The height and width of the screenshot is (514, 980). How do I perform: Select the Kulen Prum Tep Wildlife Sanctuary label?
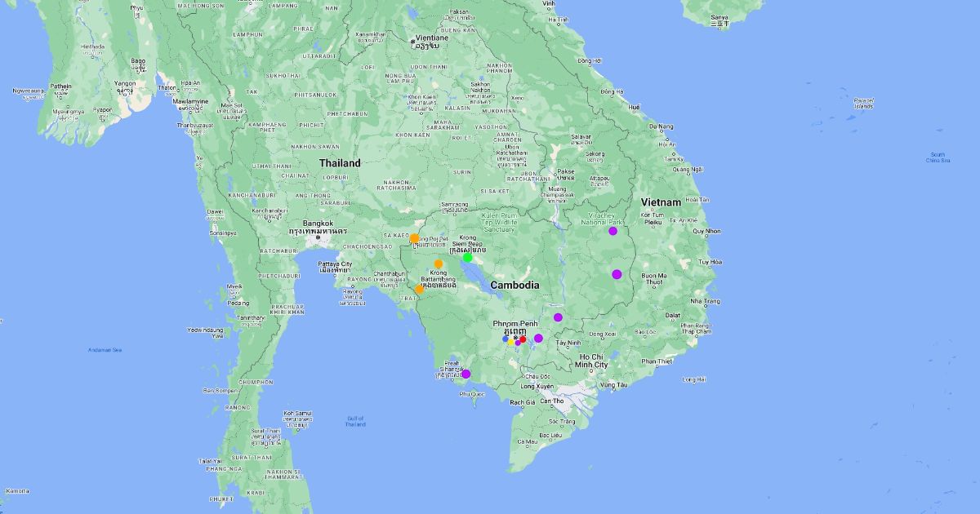click(x=500, y=222)
